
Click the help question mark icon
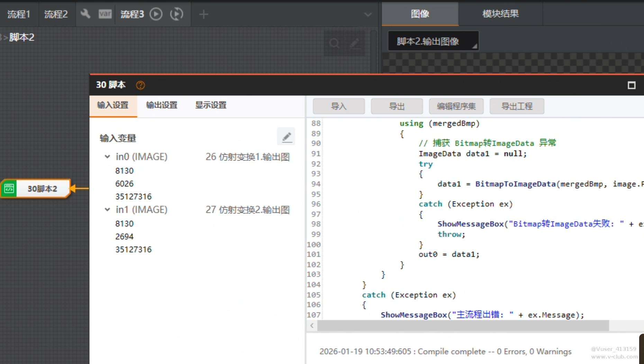coord(140,85)
